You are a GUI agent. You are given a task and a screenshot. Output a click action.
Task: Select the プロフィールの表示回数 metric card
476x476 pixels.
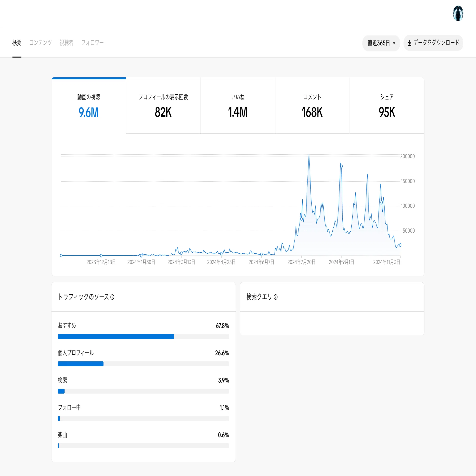click(163, 105)
